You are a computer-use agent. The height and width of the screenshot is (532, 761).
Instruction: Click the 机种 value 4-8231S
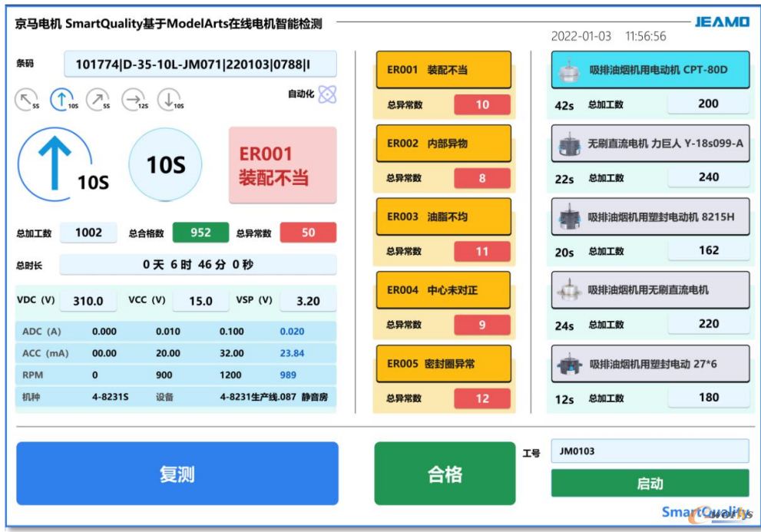click(110, 397)
